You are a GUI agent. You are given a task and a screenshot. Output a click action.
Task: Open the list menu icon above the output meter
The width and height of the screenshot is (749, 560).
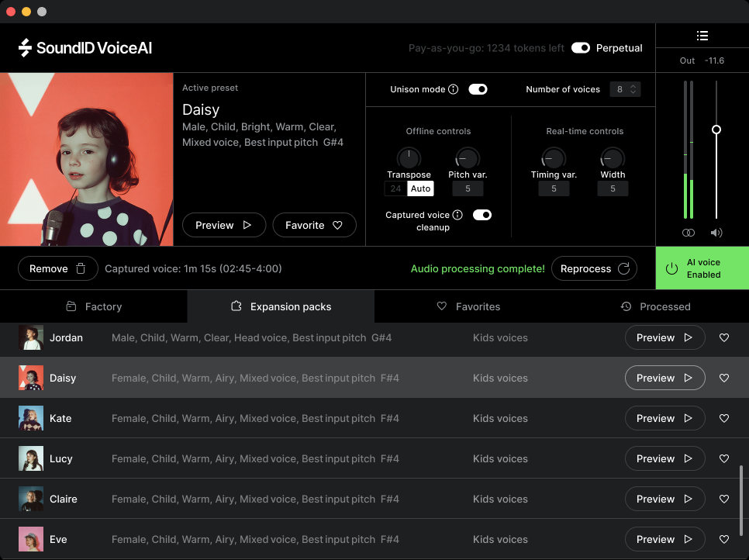pos(702,36)
